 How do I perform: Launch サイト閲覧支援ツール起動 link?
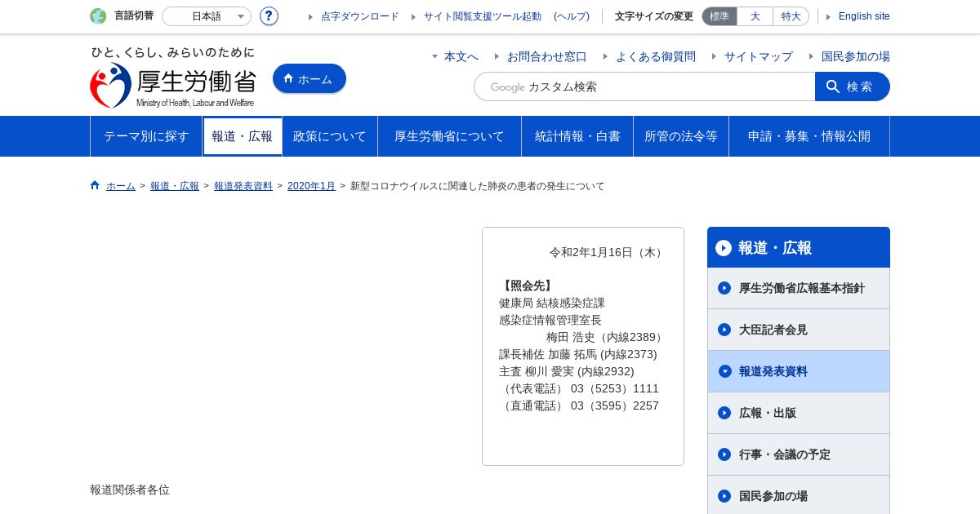pos(483,16)
